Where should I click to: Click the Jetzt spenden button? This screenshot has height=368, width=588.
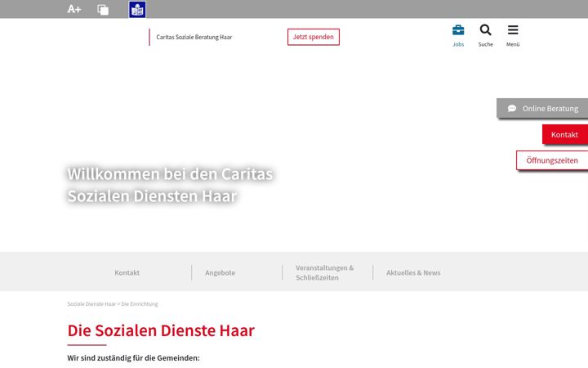(314, 37)
